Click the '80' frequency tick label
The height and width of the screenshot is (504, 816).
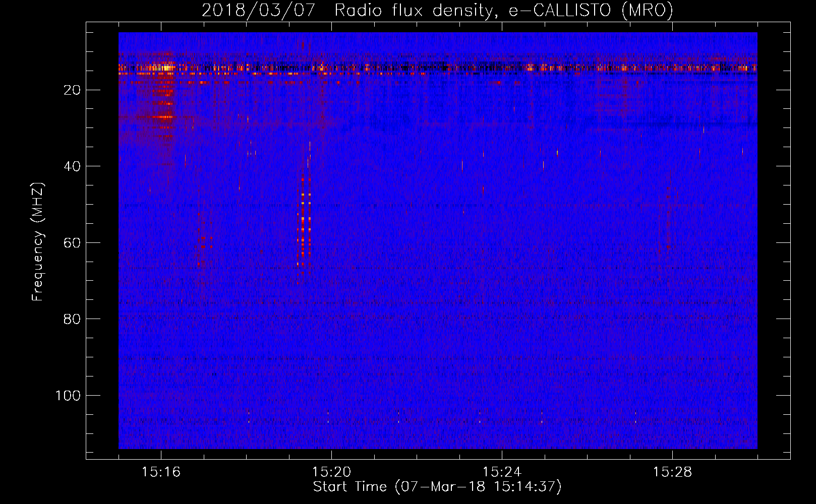point(73,319)
